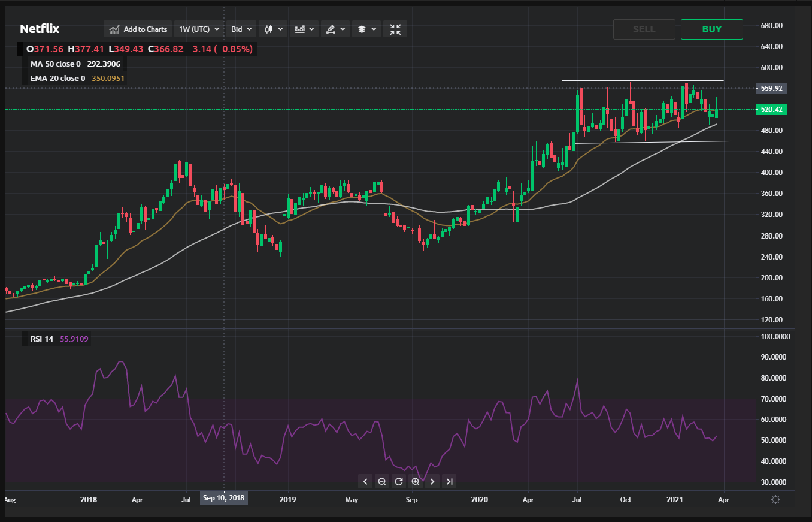Click the collapse fullscreen chart icon
The height and width of the screenshot is (522, 812).
pyautogui.click(x=395, y=29)
